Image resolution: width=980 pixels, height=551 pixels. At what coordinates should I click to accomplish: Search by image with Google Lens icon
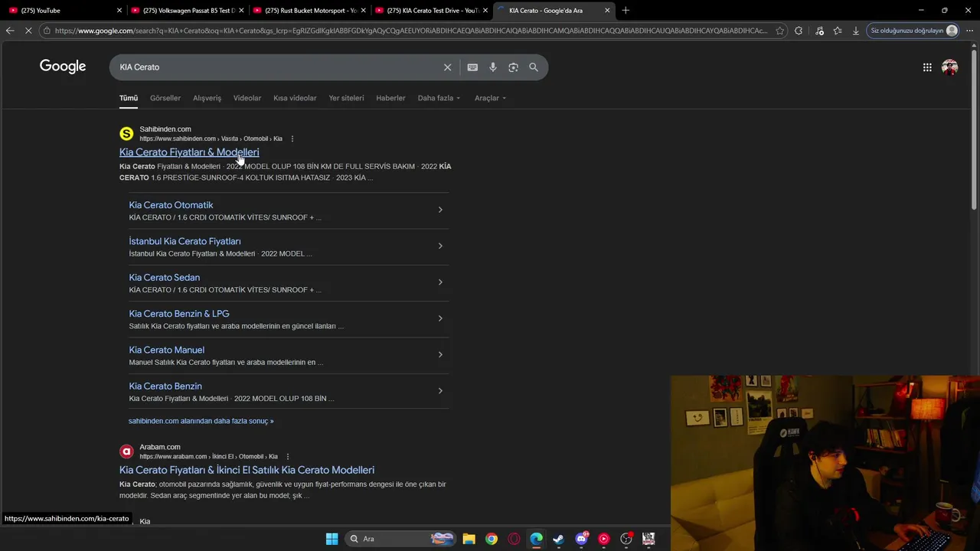click(x=514, y=67)
